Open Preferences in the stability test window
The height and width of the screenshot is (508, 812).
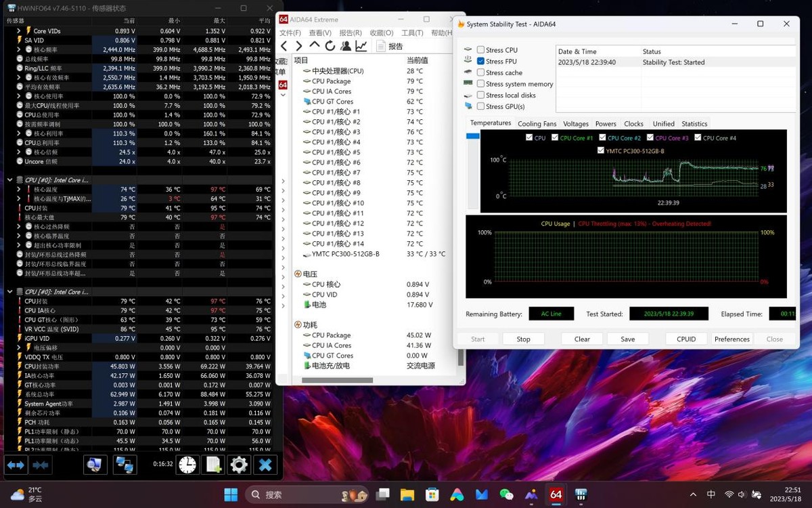coord(731,339)
